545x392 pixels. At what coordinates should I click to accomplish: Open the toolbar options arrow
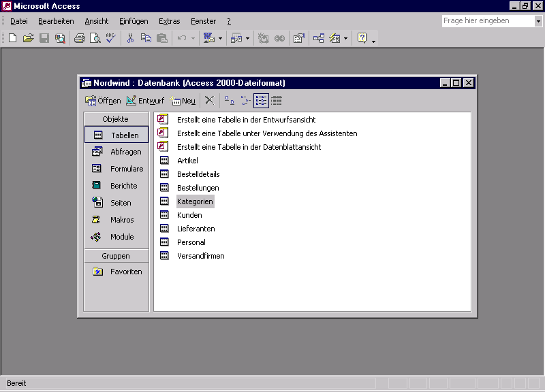click(373, 41)
